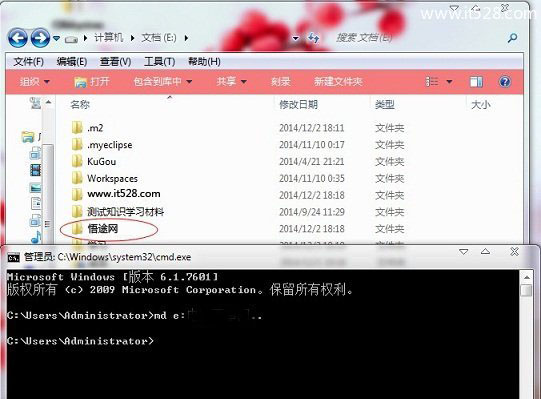541x399 pixels.
Task: Open the 包含到库中 dropdown
Action: coord(163,81)
